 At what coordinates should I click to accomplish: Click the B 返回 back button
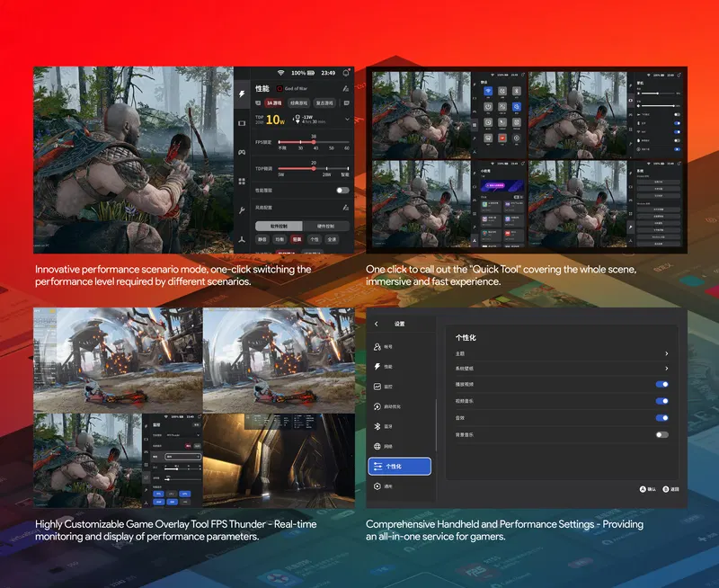(670, 489)
